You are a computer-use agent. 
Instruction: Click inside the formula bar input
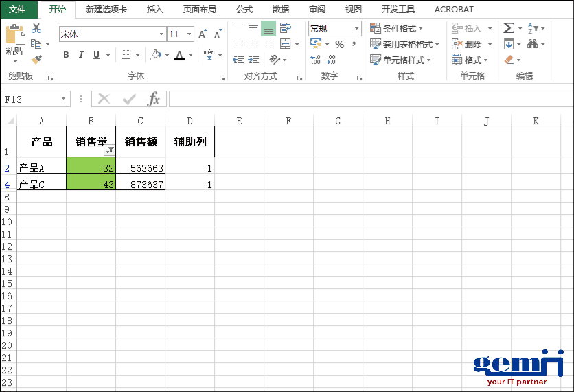(x=371, y=99)
